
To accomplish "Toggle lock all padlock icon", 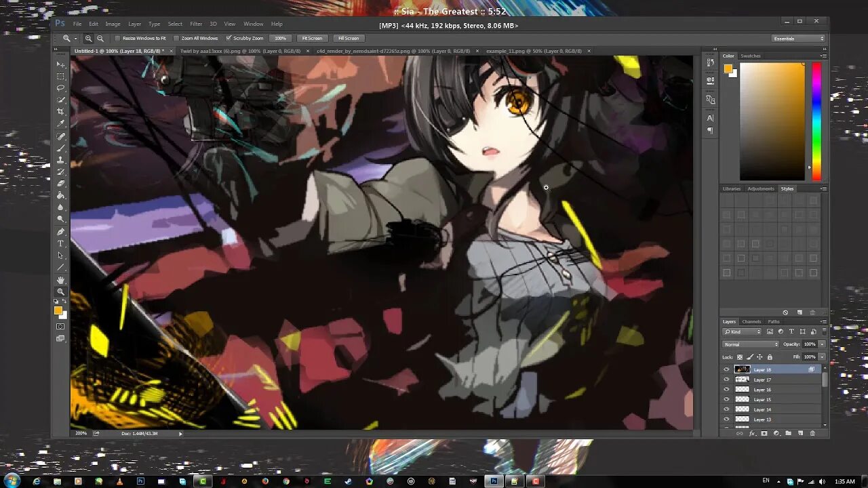I will (x=769, y=357).
